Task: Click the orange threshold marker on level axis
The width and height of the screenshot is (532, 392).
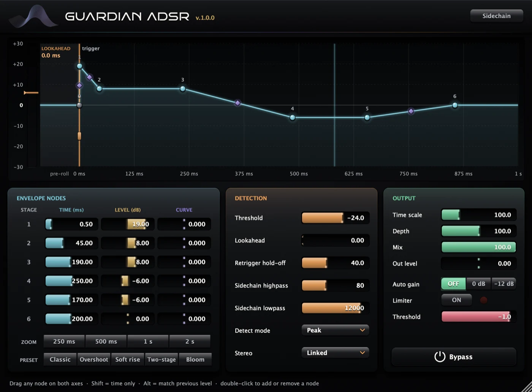Action: (x=30, y=93)
